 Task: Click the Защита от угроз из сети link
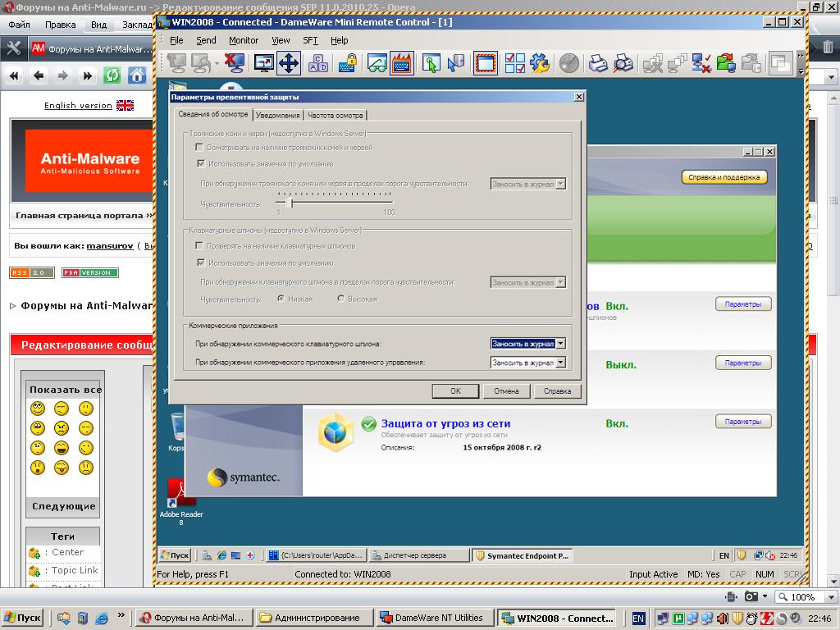pos(445,424)
